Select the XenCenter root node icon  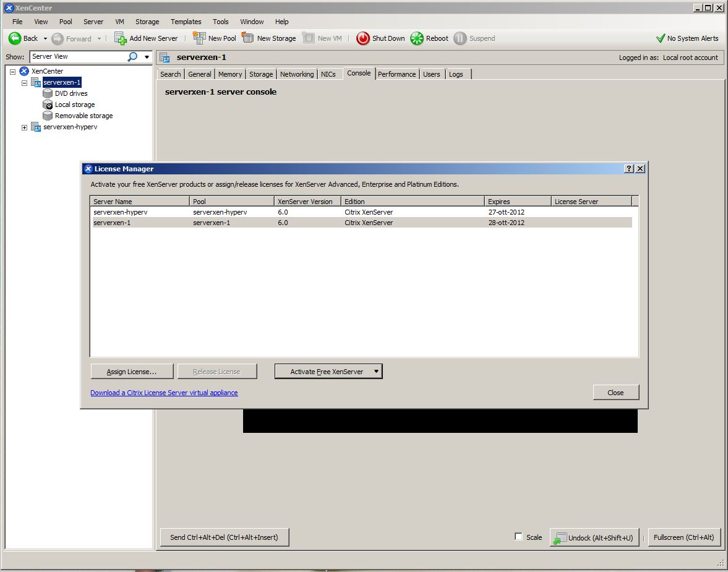[x=24, y=71]
